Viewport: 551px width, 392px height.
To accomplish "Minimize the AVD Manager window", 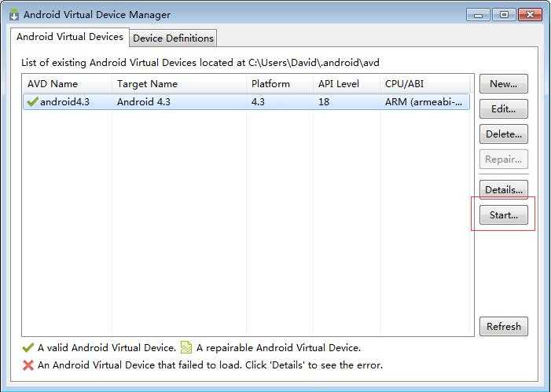I will 478,15.
